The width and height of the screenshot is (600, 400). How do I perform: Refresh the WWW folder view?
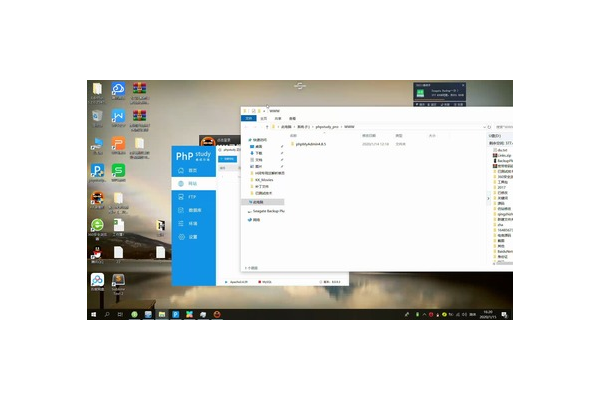click(489, 127)
